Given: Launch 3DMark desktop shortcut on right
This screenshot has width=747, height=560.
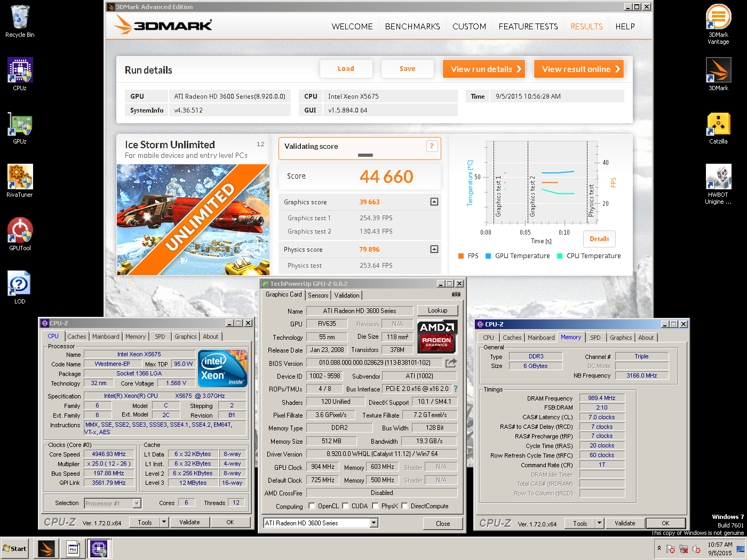Looking at the screenshot, I should coord(718,74).
